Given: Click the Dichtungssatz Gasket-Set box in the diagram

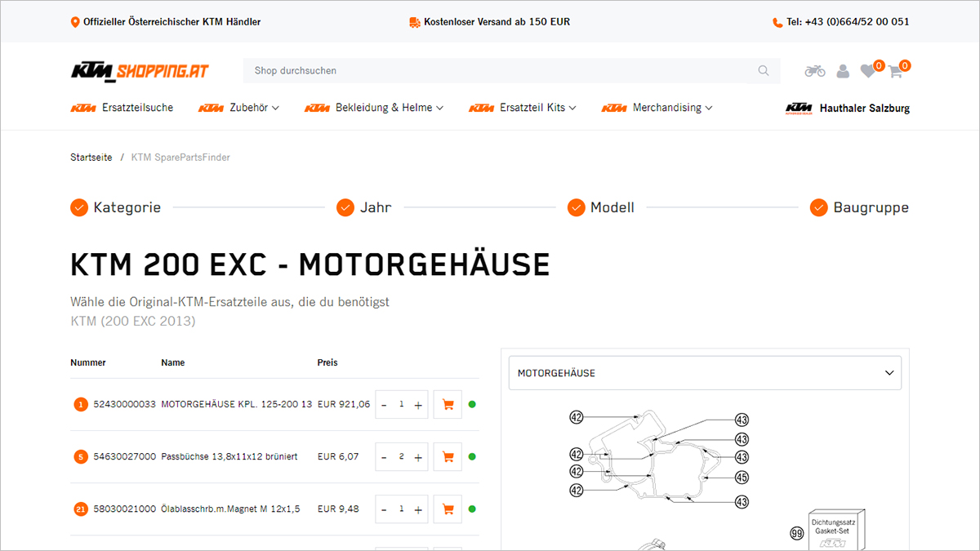Looking at the screenshot, I should (836, 531).
